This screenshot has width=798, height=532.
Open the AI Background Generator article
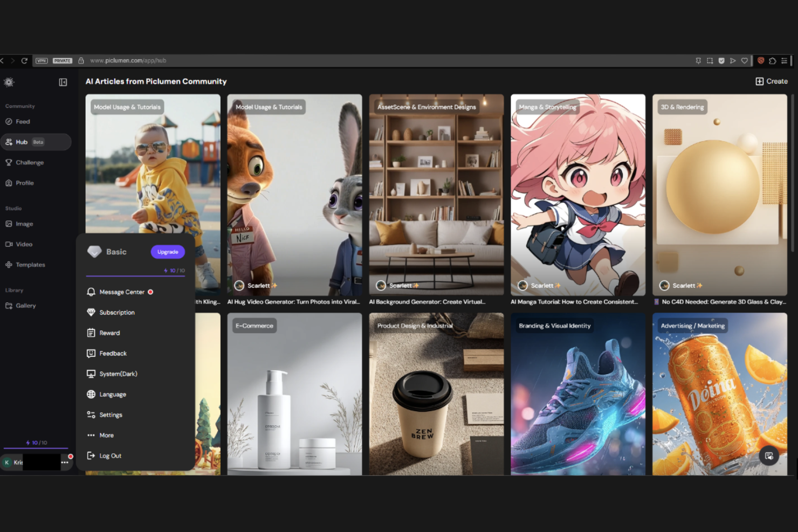(x=436, y=195)
